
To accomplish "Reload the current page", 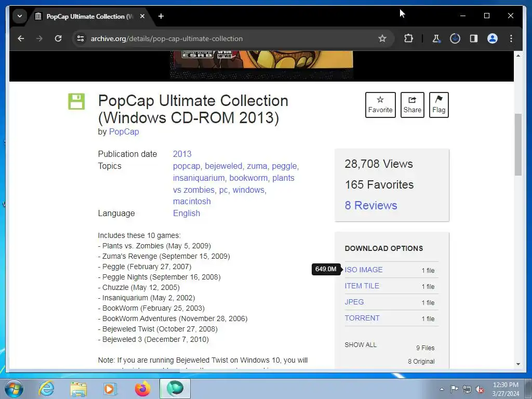I will coord(58,38).
